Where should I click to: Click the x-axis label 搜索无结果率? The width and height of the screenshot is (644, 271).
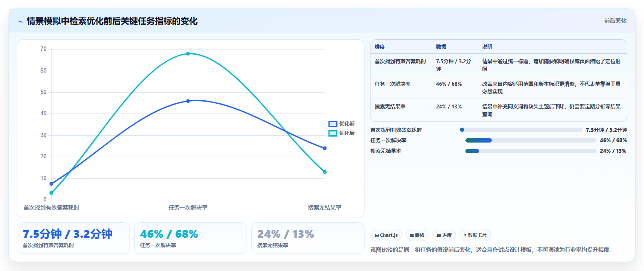click(x=325, y=208)
